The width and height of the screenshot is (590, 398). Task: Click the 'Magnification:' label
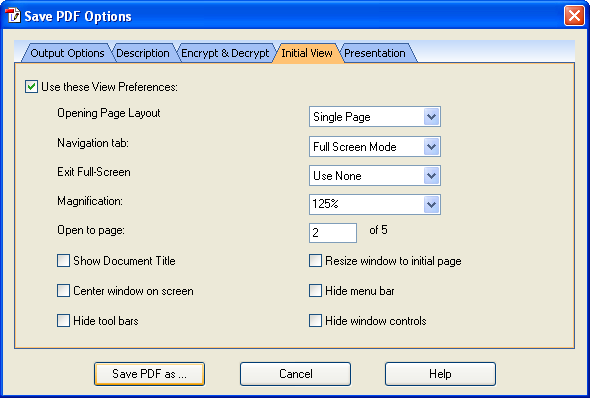click(x=90, y=201)
